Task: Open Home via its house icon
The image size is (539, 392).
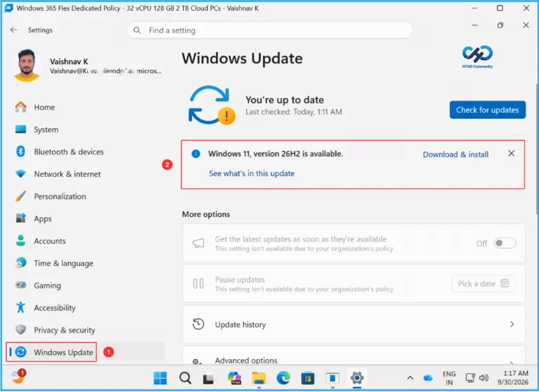Action: point(21,107)
